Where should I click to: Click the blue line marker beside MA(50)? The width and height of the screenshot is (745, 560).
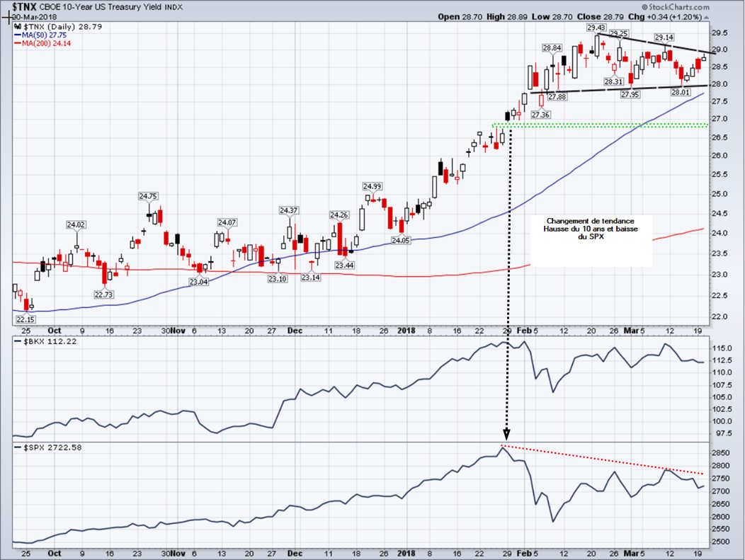tap(18, 35)
